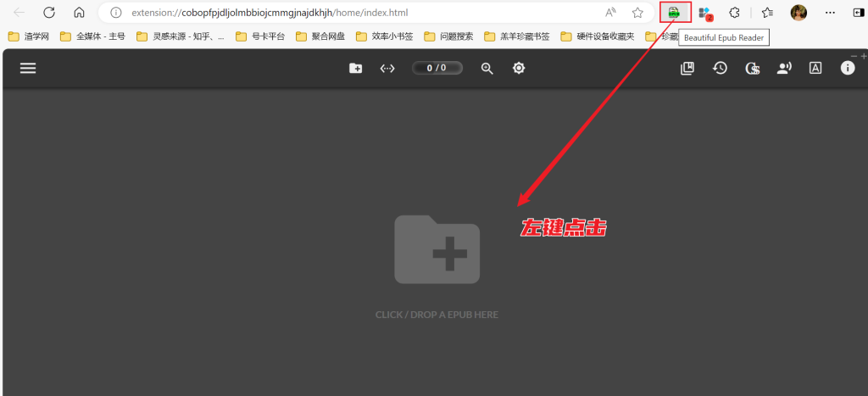This screenshot has height=396, width=868.
Task: Open the 聚合网盘 bookmark folder
Action: pyautogui.click(x=320, y=36)
